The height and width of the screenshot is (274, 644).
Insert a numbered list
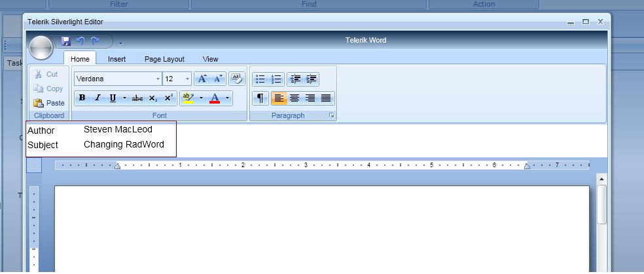(276, 79)
